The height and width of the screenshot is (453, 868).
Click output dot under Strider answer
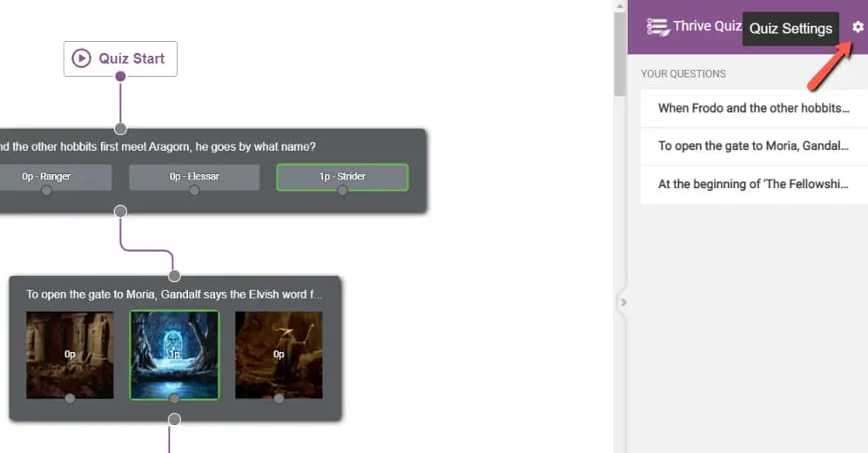click(342, 191)
